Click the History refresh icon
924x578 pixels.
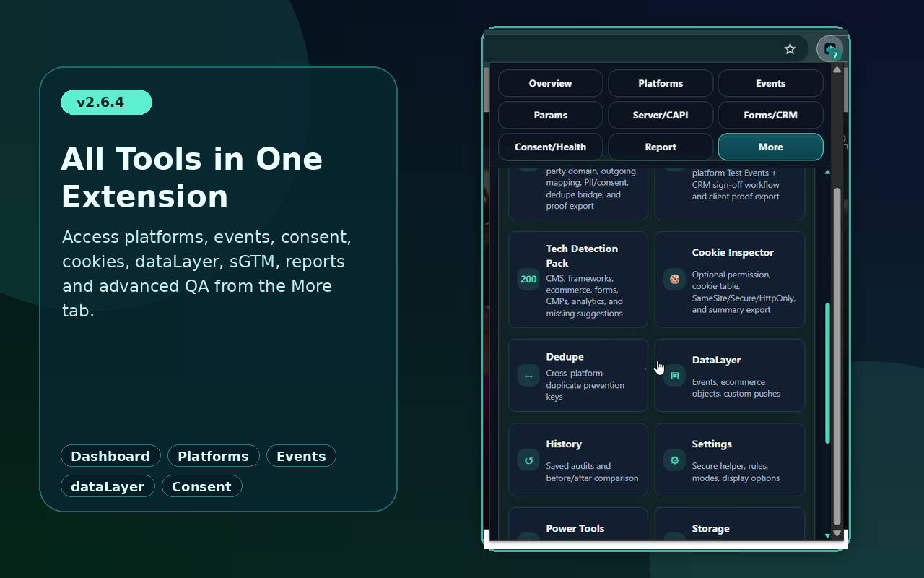click(x=528, y=460)
